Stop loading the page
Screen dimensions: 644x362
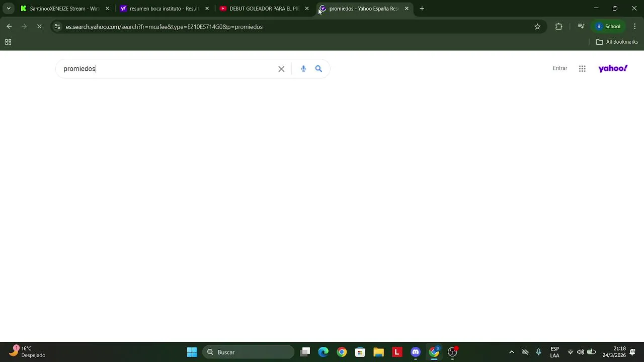(x=39, y=27)
